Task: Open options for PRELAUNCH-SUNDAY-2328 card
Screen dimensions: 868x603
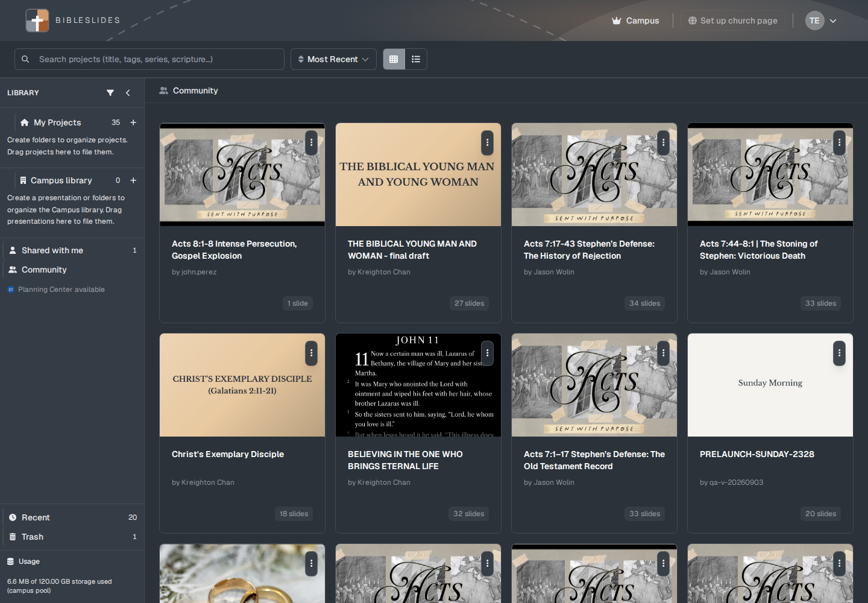Action: (839, 353)
